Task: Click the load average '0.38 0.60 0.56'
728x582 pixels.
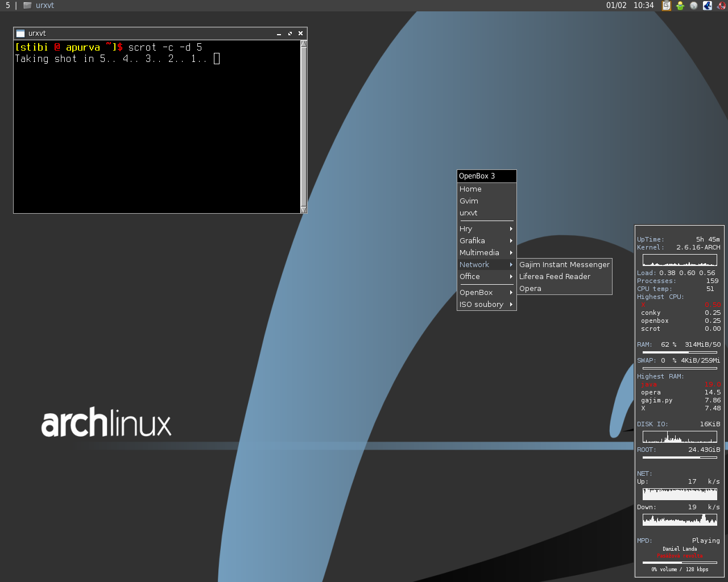Action: pos(687,273)
